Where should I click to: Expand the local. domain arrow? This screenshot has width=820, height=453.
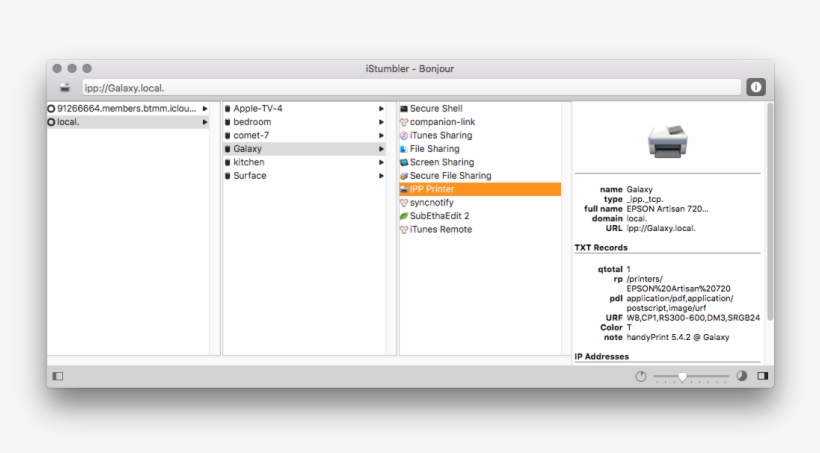click(x=205, y=122)
